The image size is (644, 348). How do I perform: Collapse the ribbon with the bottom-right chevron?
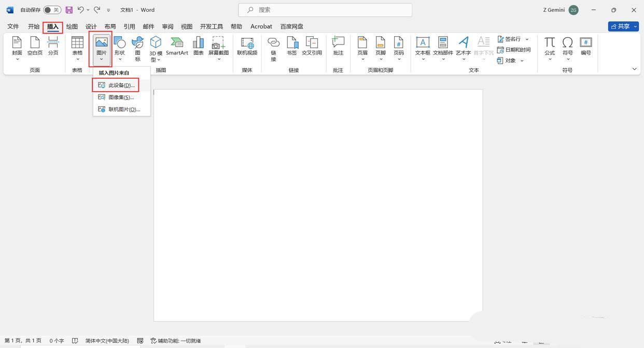point(634,68)
